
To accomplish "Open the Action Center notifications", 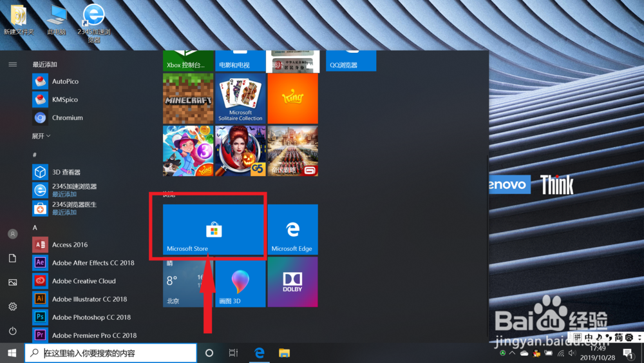I will (x=627, y=353).
